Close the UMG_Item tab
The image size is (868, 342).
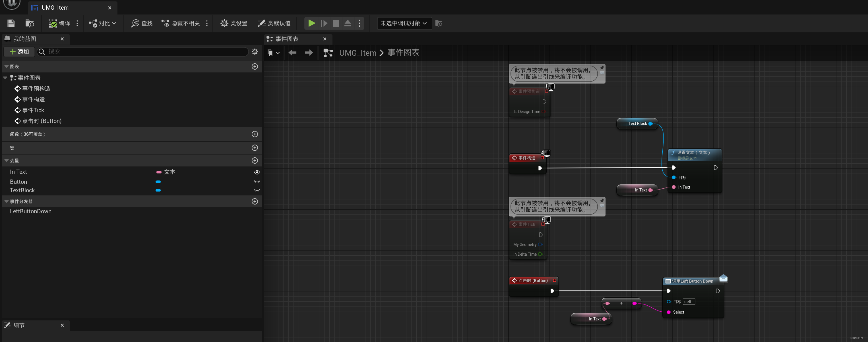tap(109, 8)
